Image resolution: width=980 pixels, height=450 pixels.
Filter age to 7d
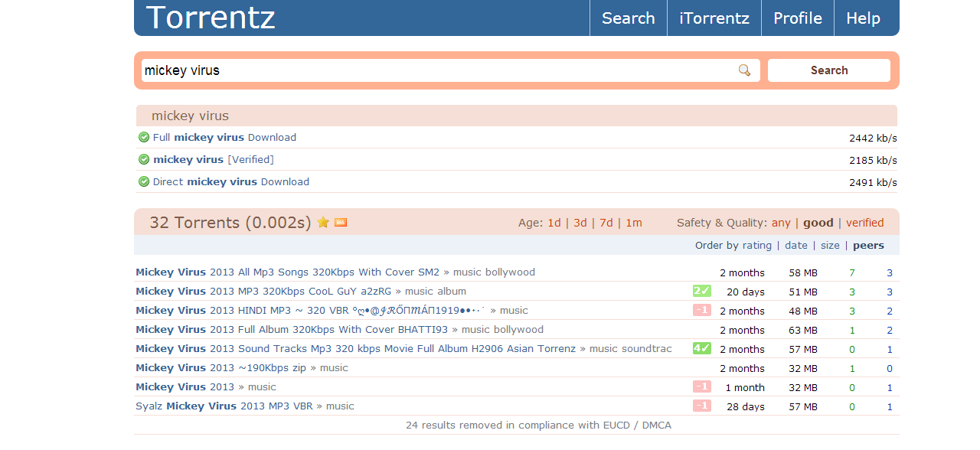point(606,223)
